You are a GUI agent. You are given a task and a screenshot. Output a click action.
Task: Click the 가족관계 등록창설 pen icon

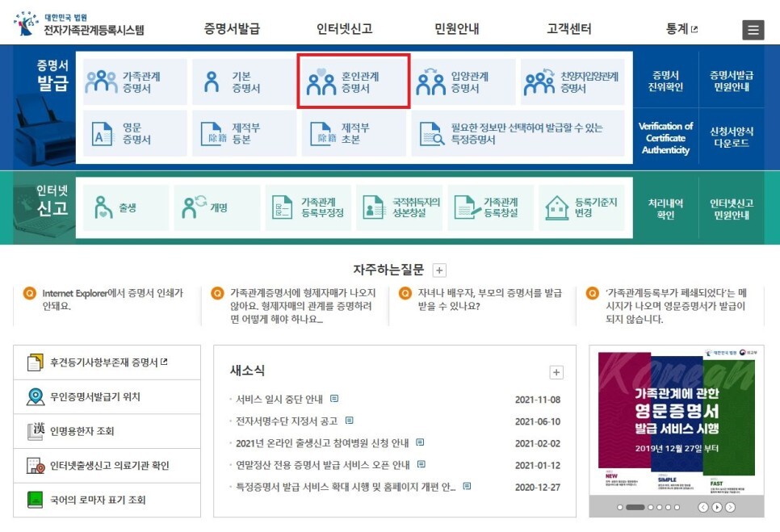click(467, 207)
